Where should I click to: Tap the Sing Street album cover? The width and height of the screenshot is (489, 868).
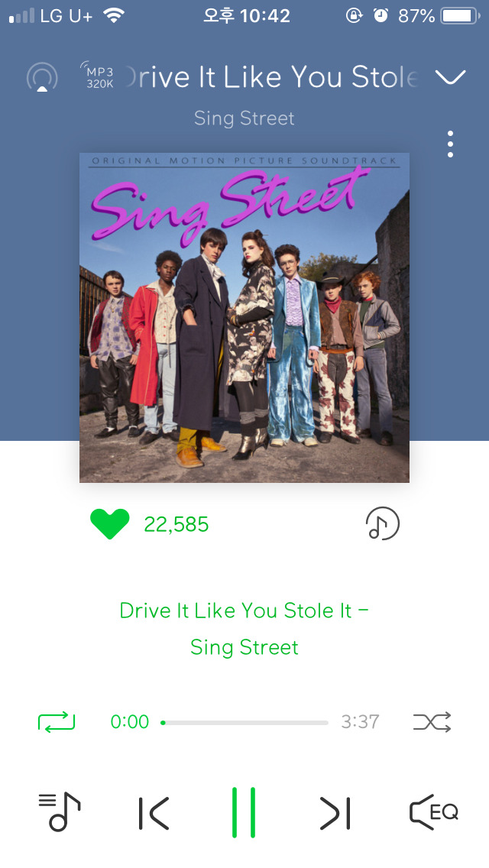244,318
